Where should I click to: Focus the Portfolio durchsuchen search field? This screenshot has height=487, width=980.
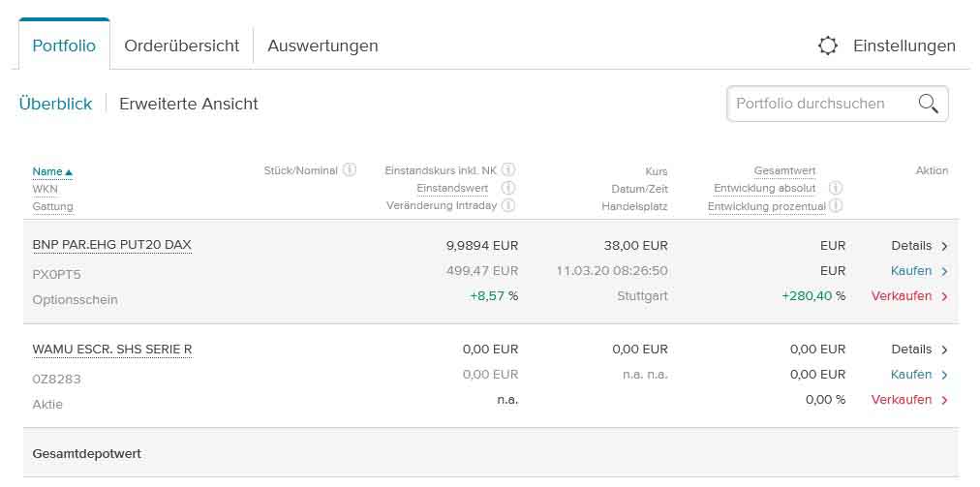[x=821, y=104]
